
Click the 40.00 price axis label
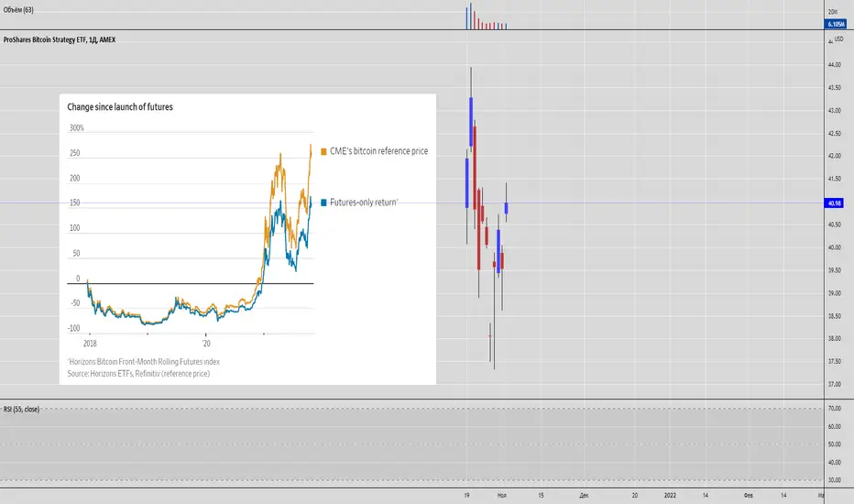[835, 247]
